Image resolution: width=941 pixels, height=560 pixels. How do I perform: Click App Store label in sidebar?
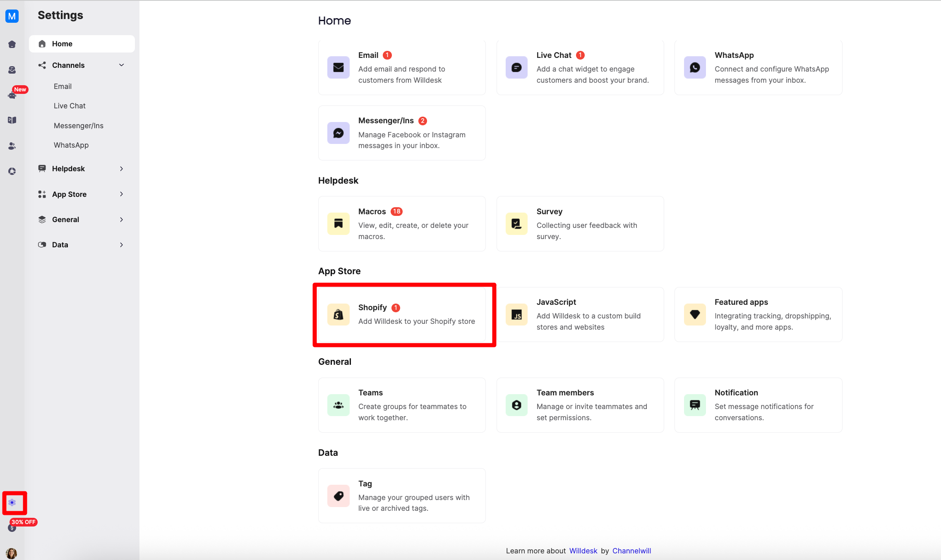point(69,194)
